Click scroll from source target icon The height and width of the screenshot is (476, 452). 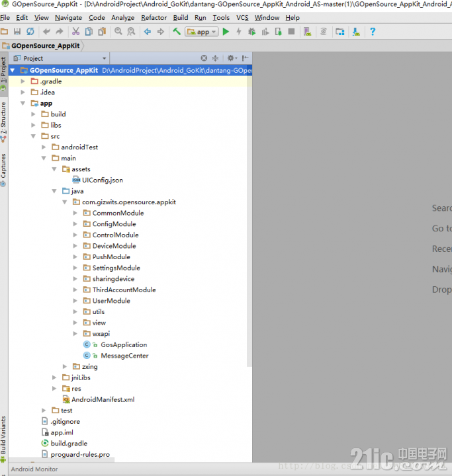pos(204,58)
